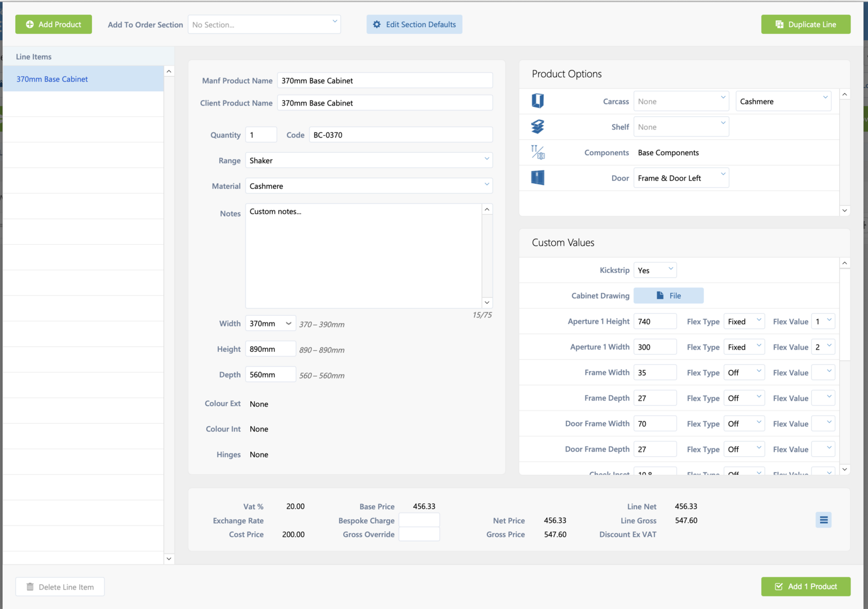The image size is (868, 609).
Task: Open the Carcass Cashmere colour dropdown
Action: (783, 101)
